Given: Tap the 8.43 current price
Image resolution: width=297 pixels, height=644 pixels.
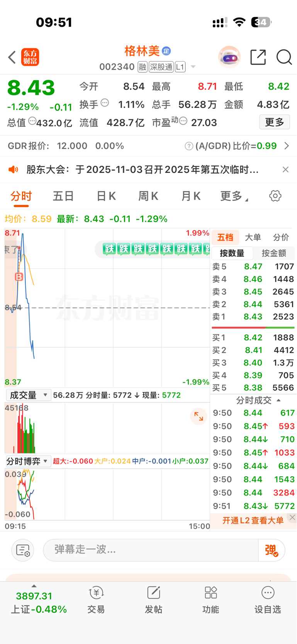Looking at the screenshot, I should point(31,88).
